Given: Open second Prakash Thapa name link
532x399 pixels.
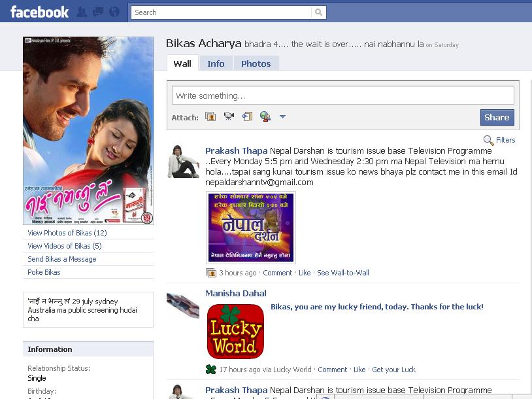Looking at the screenshot, I should [237, 390].
